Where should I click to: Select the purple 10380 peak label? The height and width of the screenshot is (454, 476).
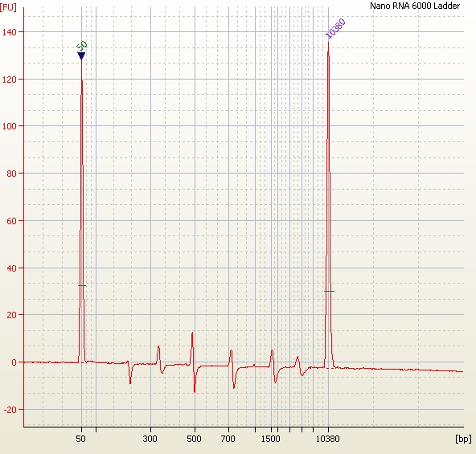(335, 29)
